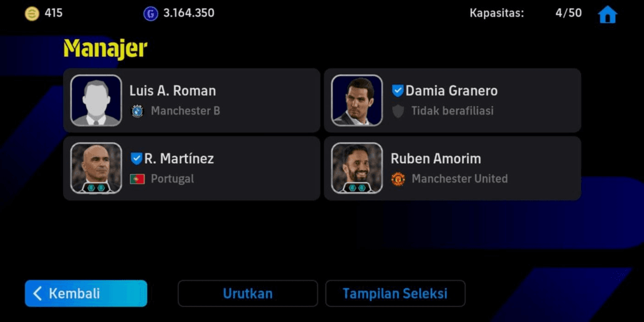Tap the gold eFootball coin icon

(32, 14)
